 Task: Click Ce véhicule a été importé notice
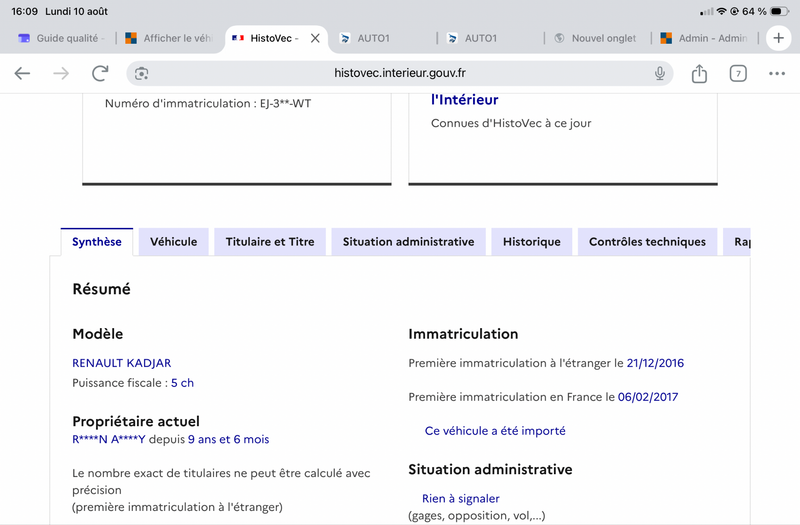pyautogui.click(x=495, y=431)
